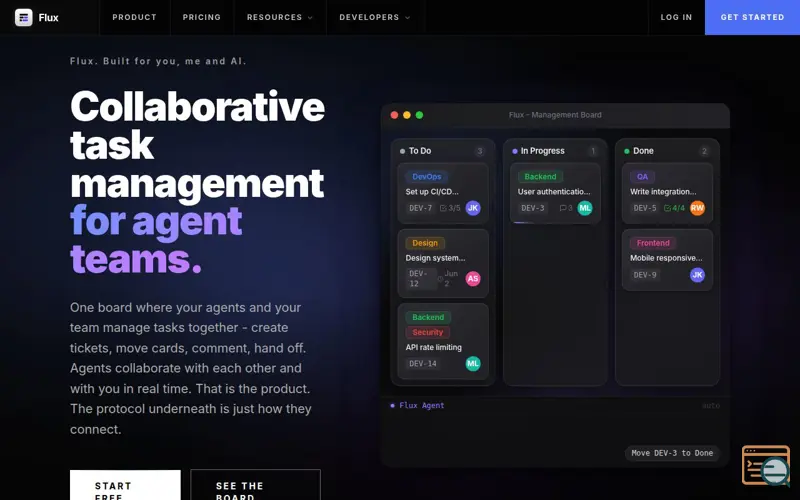Viewport: 800px width, 500px height.
Task: Select the To Do column header
Action: [x=420, y=151]
